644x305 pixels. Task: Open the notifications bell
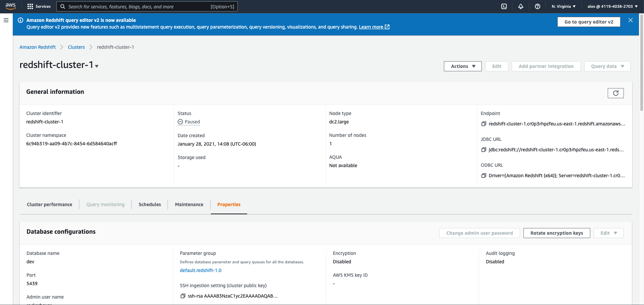click(521, 6)
